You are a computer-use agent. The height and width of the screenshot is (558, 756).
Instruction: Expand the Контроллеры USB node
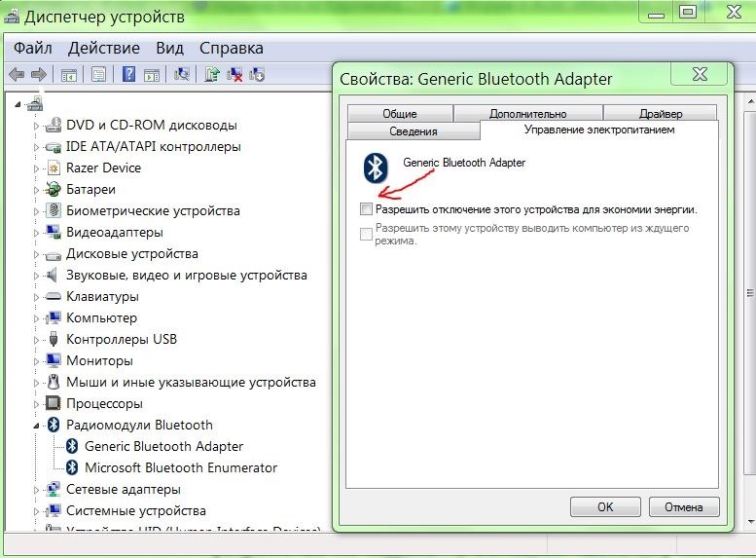coord(38,340)
